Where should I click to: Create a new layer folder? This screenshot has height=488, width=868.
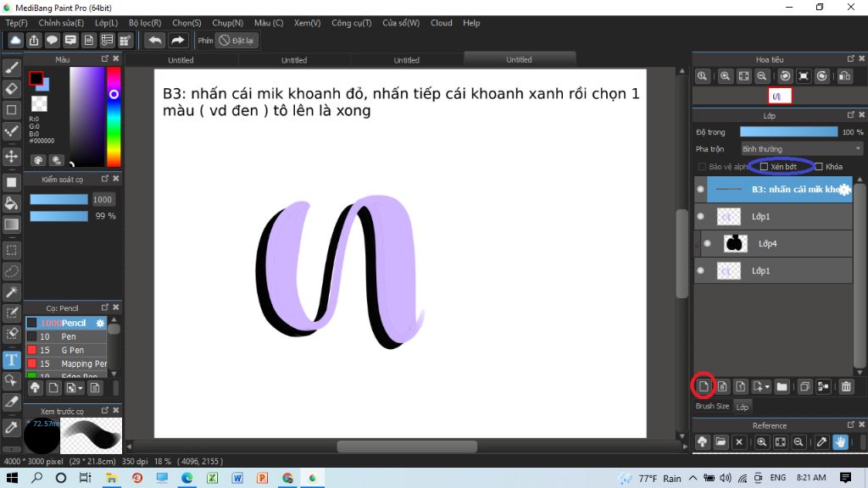click(782, 386)
